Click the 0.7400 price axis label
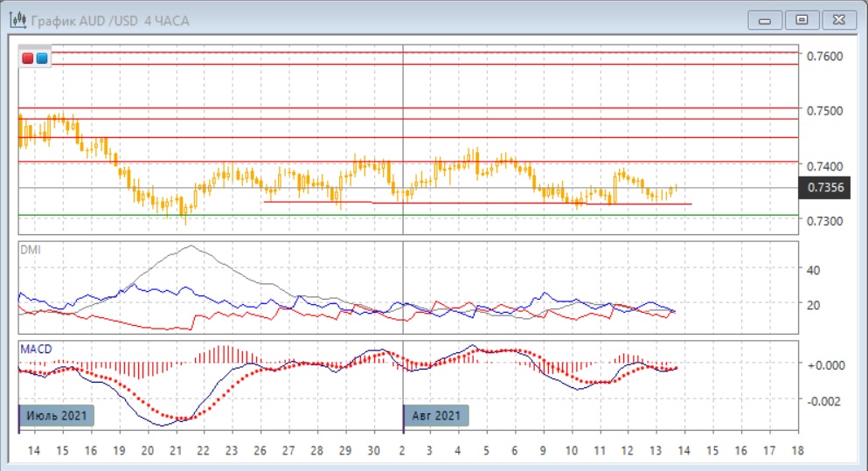This screenshot has height=471, width=868. coord(824,166)
